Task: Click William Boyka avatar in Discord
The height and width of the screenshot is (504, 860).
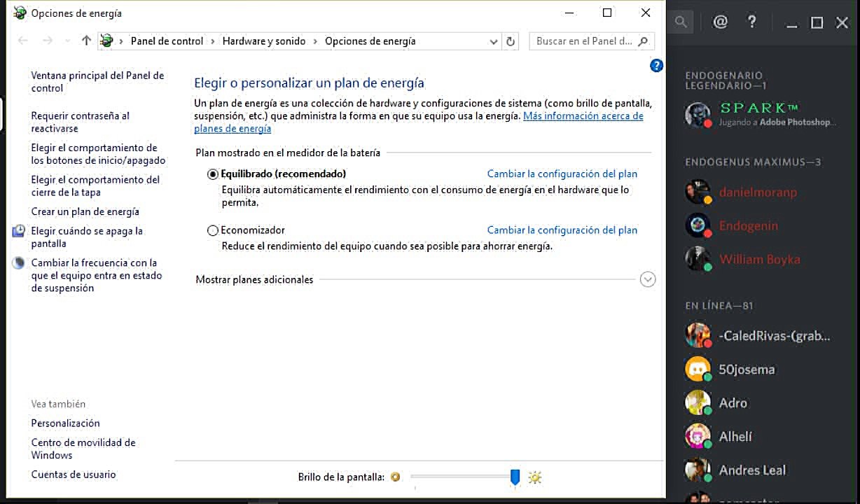Action: (x=698, y=259)
